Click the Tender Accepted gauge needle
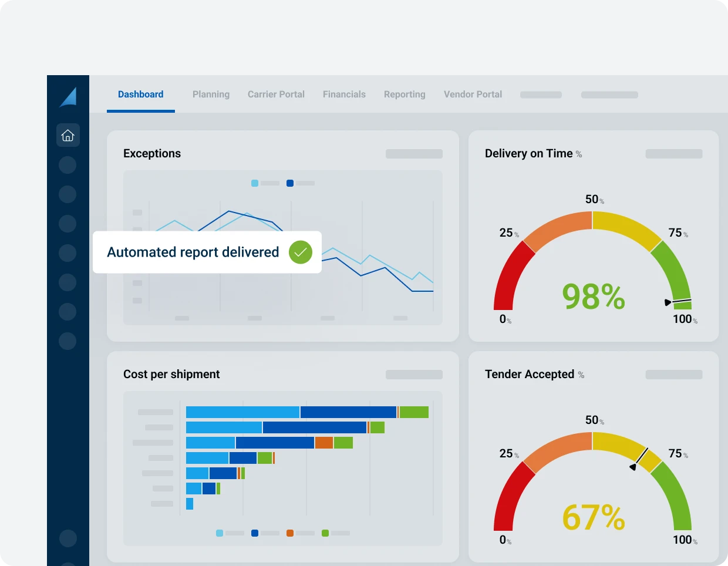Viewport: 728px width, 566px height. (x=639, y=459)
